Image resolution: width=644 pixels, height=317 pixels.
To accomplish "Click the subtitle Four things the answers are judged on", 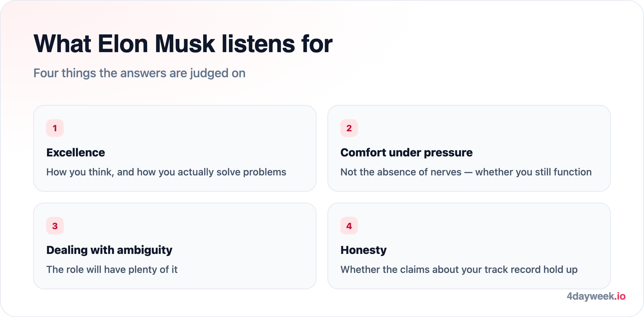I will pos(139,73).
